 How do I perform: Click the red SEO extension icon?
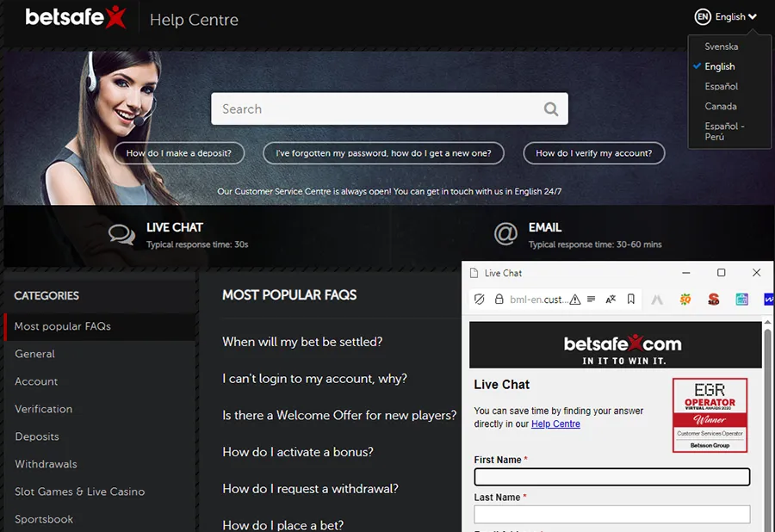(713, 300)
